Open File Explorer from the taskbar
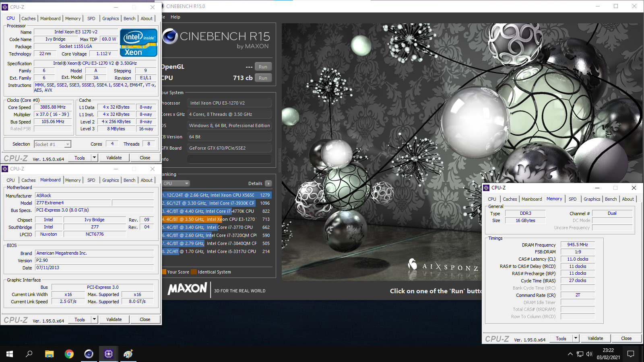Image resolution: width=644 pixels, height=362 pixels. pyautogui.click(x=49, y=354)
